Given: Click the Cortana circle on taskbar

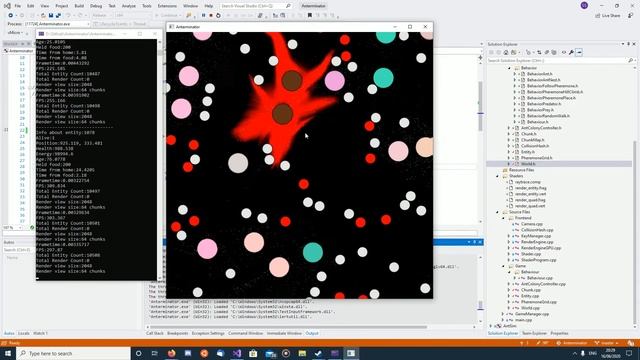Looking at the screenshot, I should point(138,353).
